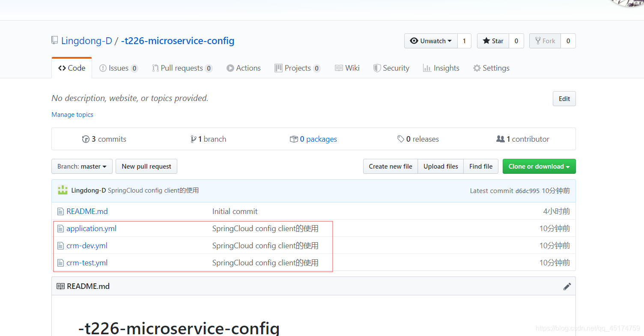The height and width of the screenshot is (336, 644).
Task: Click the repository book icon beside Lingdong-D
Action: [54, 41]
